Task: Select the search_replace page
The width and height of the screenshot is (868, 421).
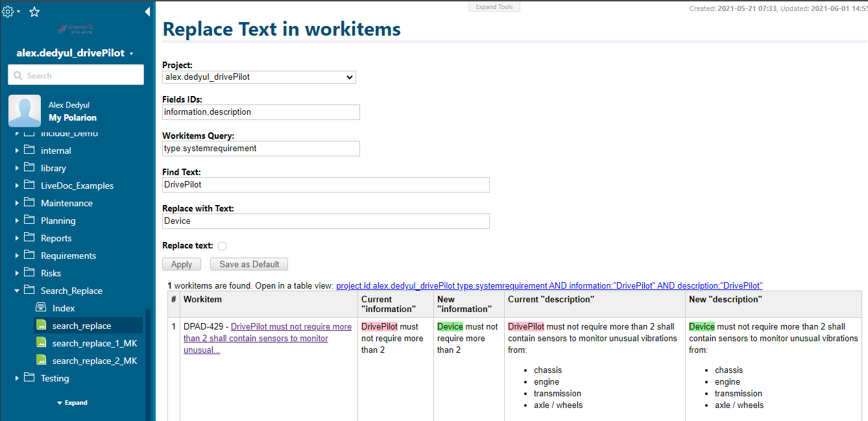Action: tap(82, 326)
